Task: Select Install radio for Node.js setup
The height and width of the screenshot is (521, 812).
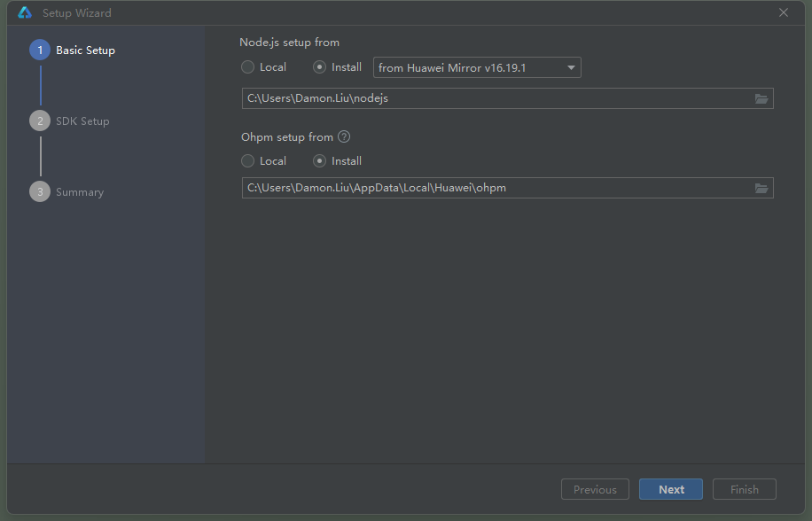Action: [x=320, y=67]
